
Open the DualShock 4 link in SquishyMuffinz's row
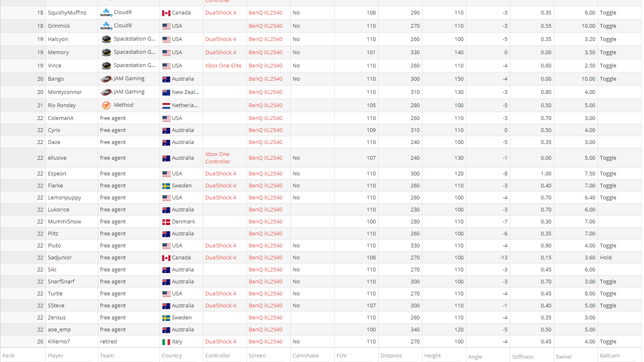click(221, 13)
